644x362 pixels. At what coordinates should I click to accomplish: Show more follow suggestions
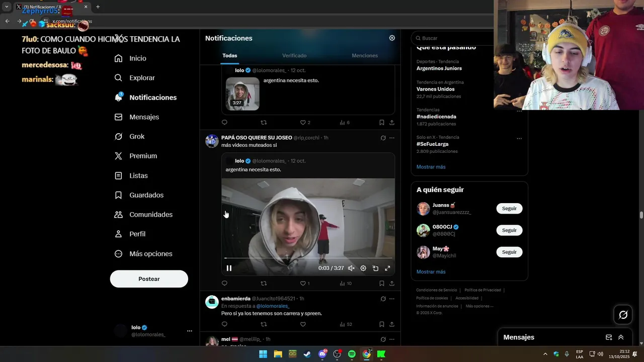[x=431, y=272]
